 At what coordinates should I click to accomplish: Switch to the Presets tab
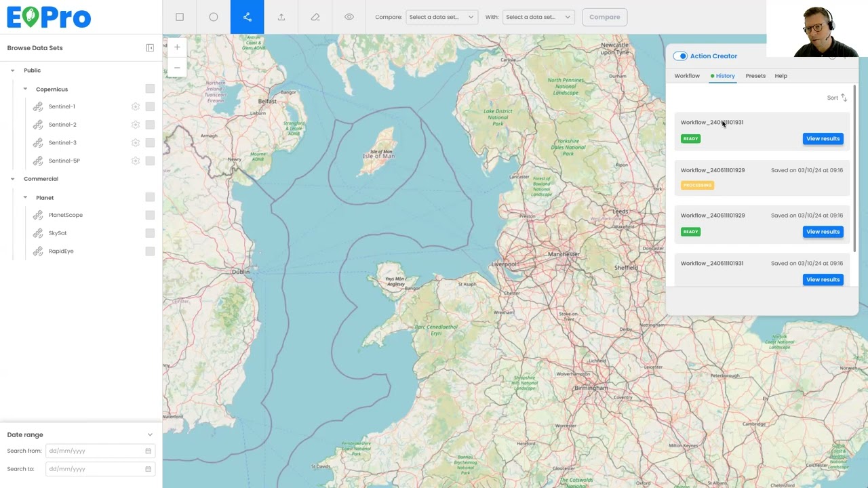coord(755,76)
